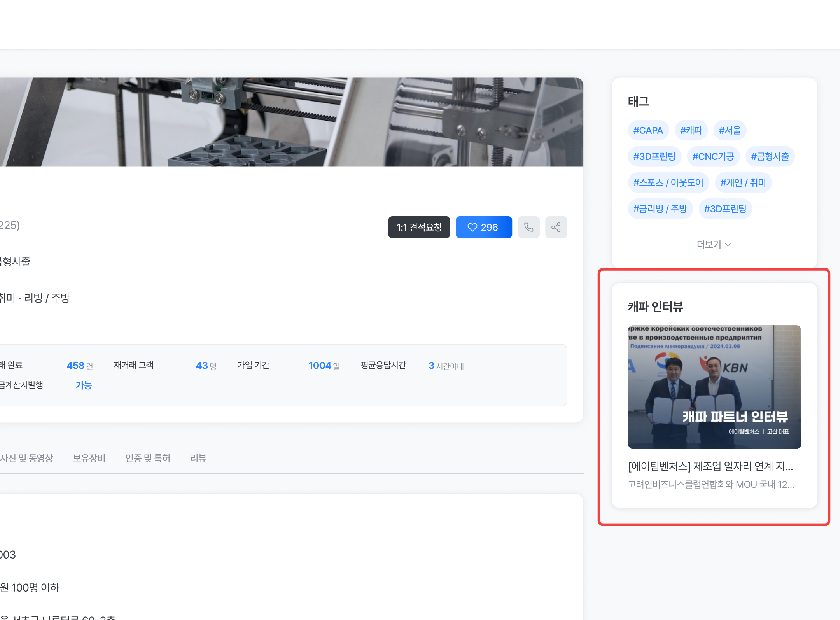Click the 458 건 completed deals value
840x620 pixels.
coord(80,366)
